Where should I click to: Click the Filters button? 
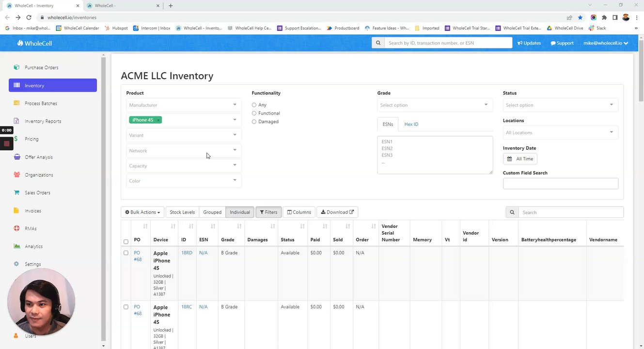(268, 212)
